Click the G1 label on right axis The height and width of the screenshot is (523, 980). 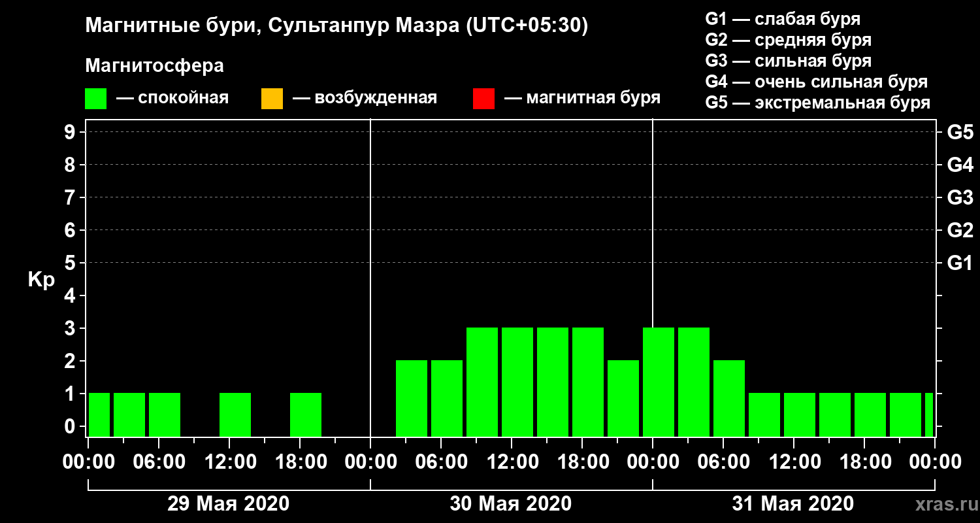click(960, 263)
